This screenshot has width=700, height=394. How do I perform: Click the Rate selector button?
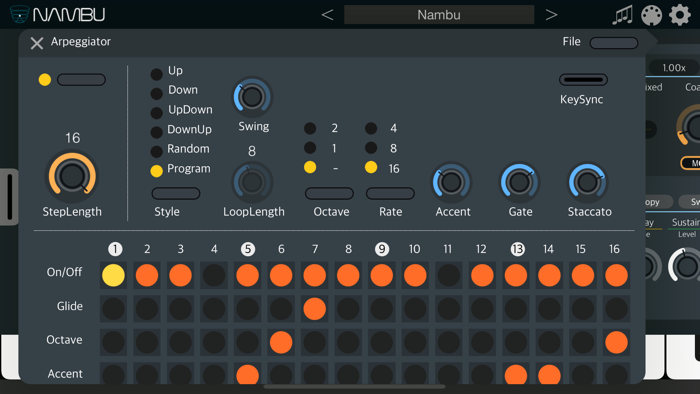coord(390,193)
